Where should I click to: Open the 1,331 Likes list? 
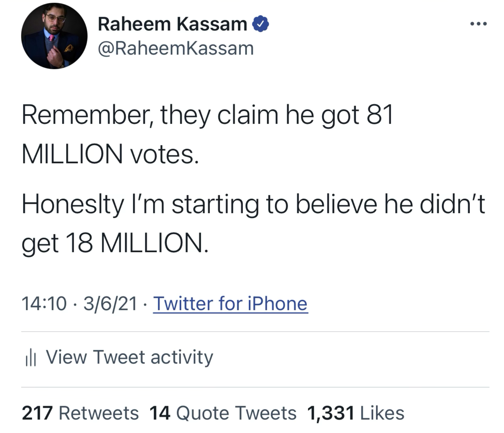click(x=355, y=413)
